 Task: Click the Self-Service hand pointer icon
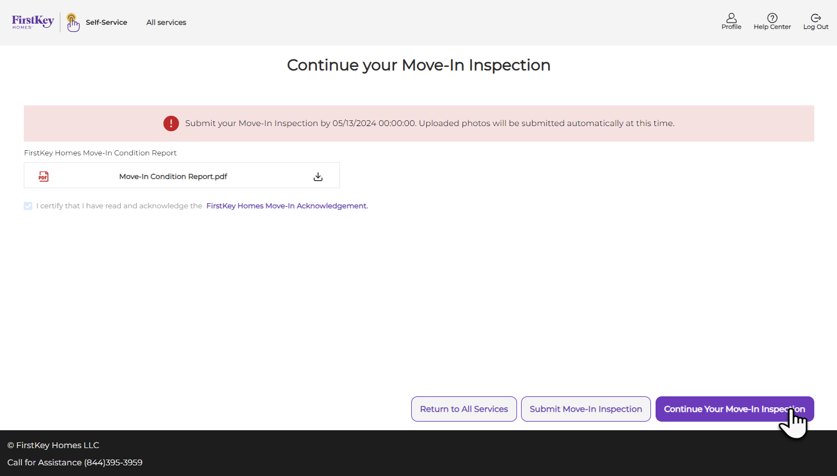(73, 22)
